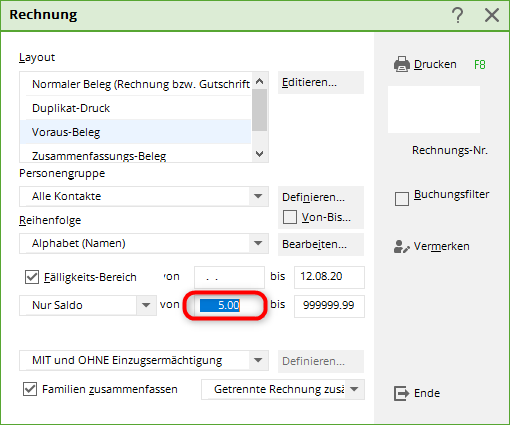Click the Vermerken person-pencil icon

click(x=402, y=247)
